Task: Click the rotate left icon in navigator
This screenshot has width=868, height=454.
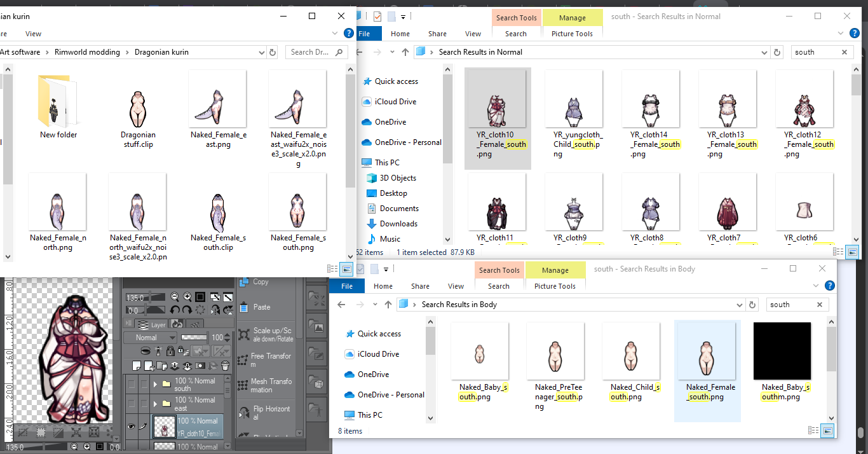Action: pyautogui.click(x=174, y=310)
